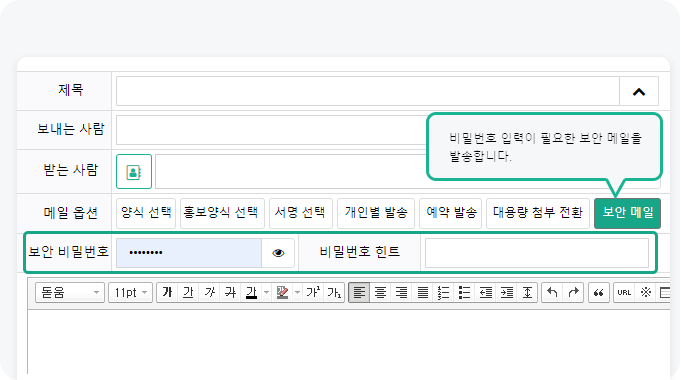Focus the 받는 사람 recipient field

291,172
